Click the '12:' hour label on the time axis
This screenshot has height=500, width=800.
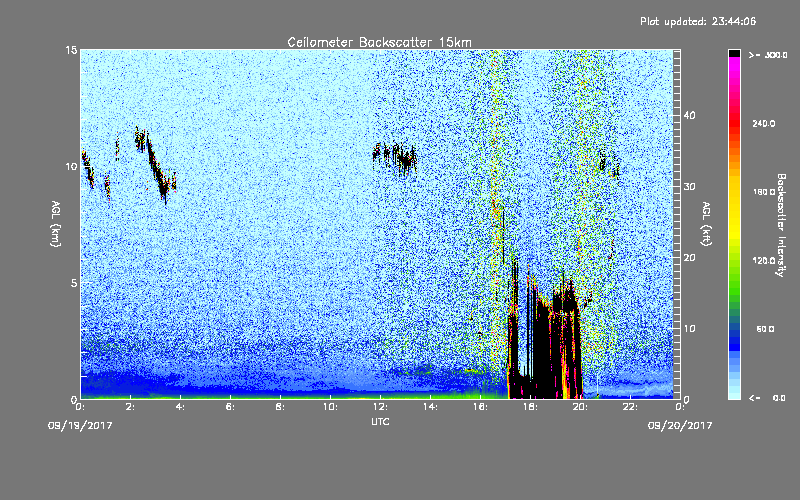click(x=381, y=407)
